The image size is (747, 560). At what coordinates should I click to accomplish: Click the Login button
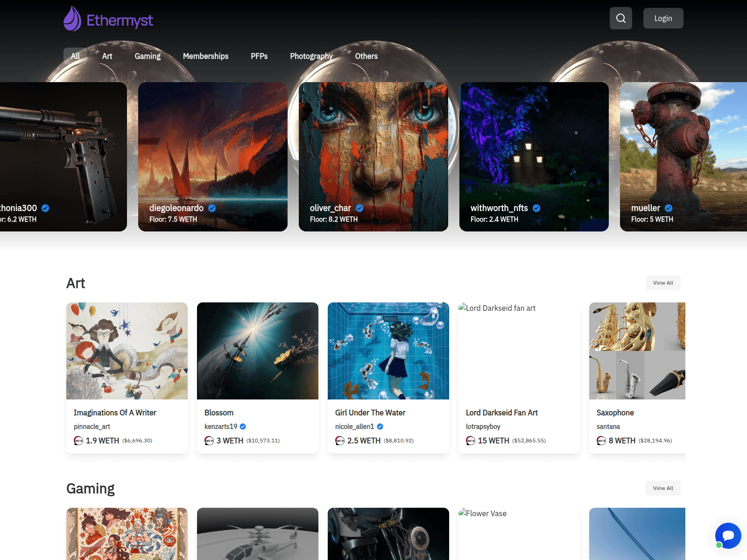click(x=663, y=18)
